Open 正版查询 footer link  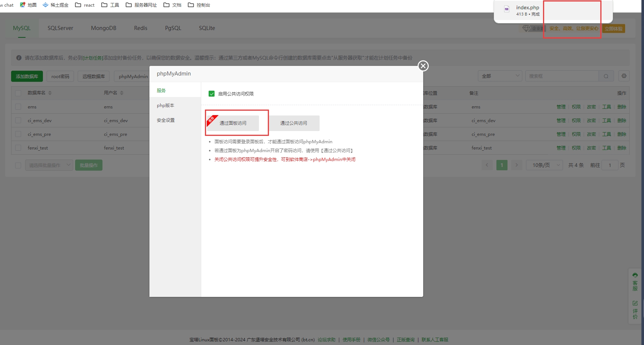(406, 339)
